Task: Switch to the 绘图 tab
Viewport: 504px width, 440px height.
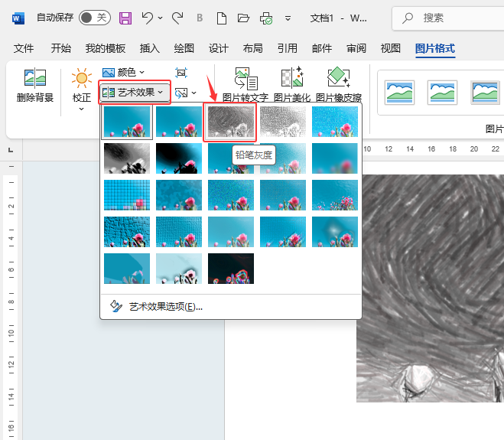Action: click(184, 48)
